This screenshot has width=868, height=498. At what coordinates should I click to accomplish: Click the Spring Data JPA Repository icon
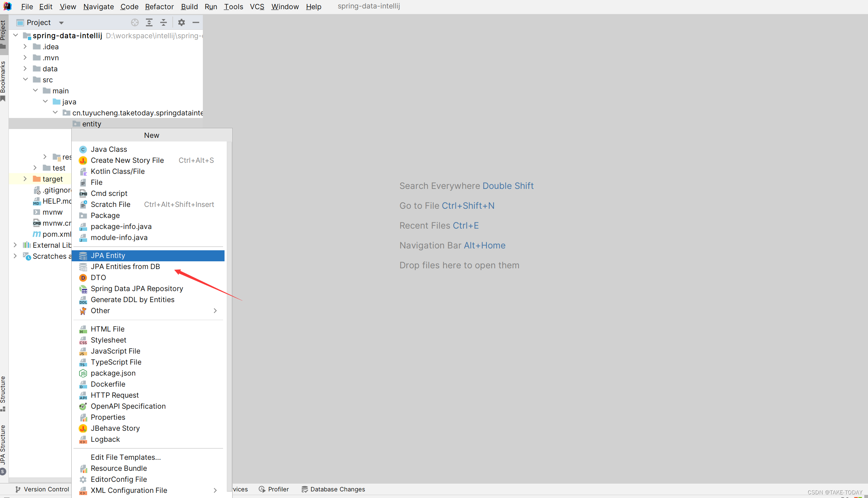point(83,289)
